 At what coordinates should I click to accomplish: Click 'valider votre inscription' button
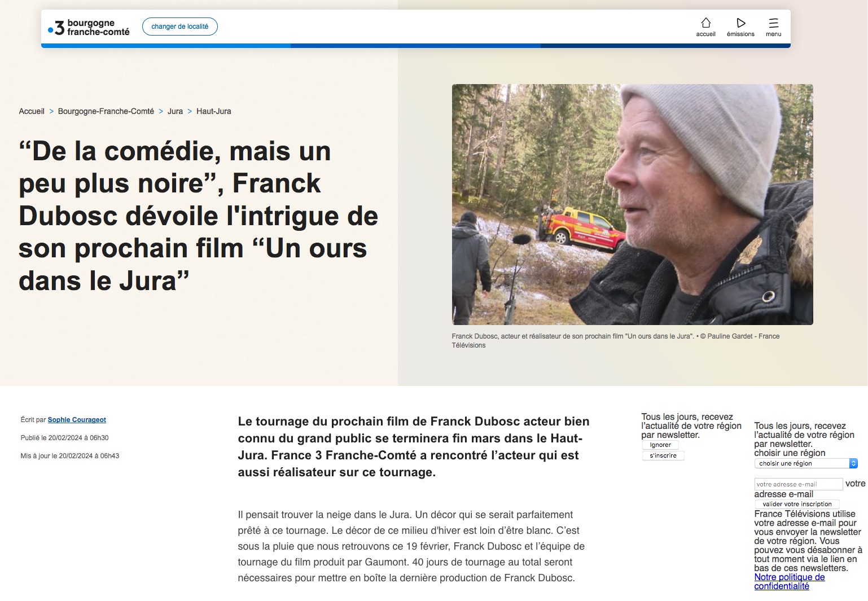pyautogui.click(x=797, y=504)
